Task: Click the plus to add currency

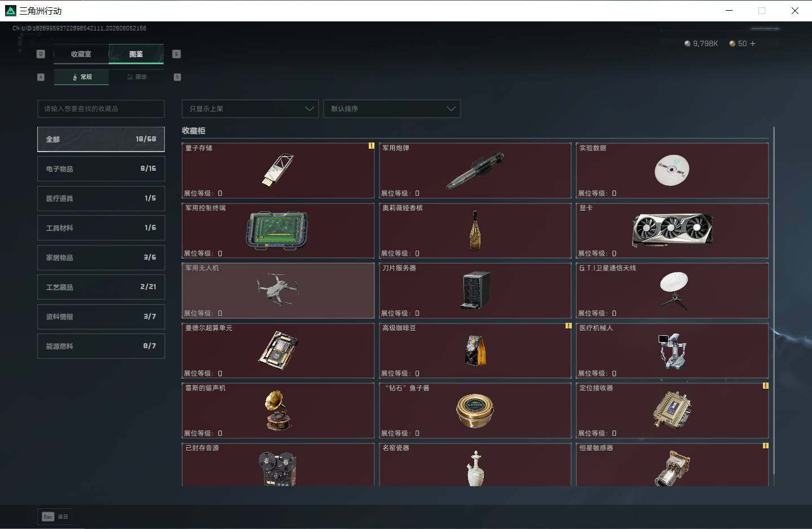Action: click(x=752, y=43)
